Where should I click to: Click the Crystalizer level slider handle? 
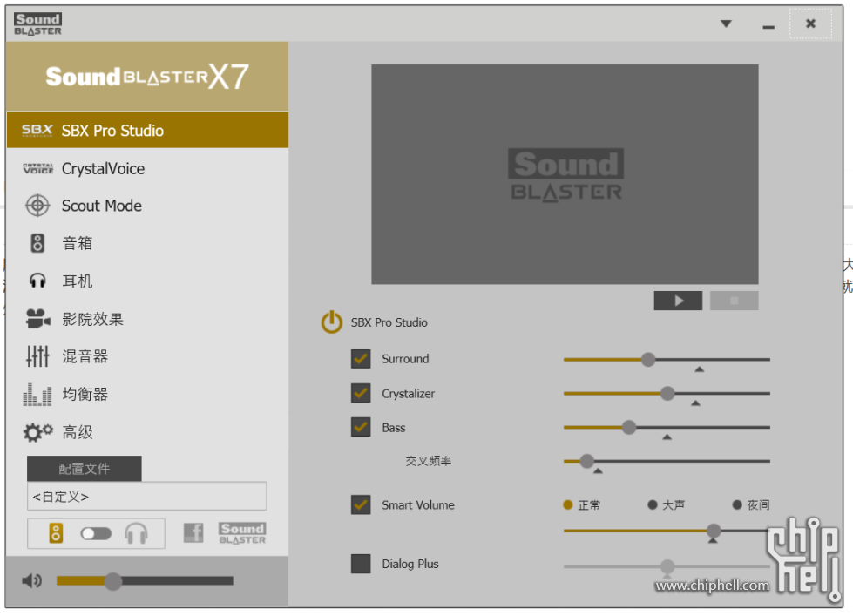coord(667,394)
